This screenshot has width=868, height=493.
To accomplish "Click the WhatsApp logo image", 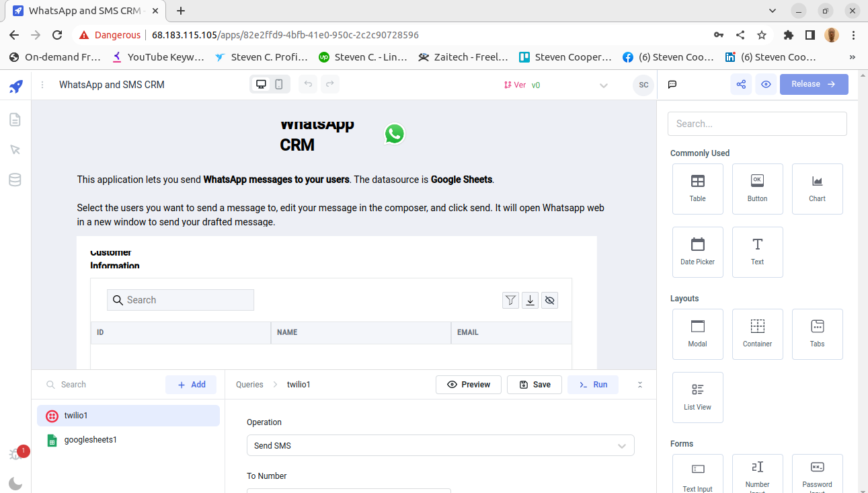I will [x=395, y=134].
